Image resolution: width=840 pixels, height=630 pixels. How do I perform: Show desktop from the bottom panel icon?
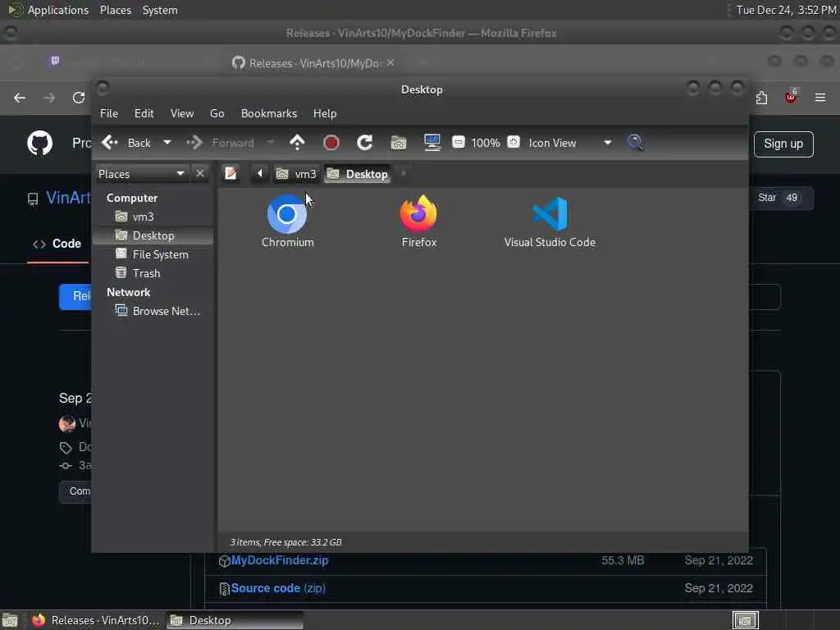point(10,620)
